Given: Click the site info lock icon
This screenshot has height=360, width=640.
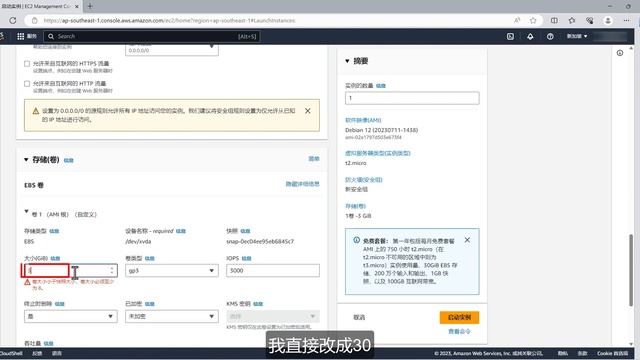Looking at the screenshot, I should pos(35,20).
